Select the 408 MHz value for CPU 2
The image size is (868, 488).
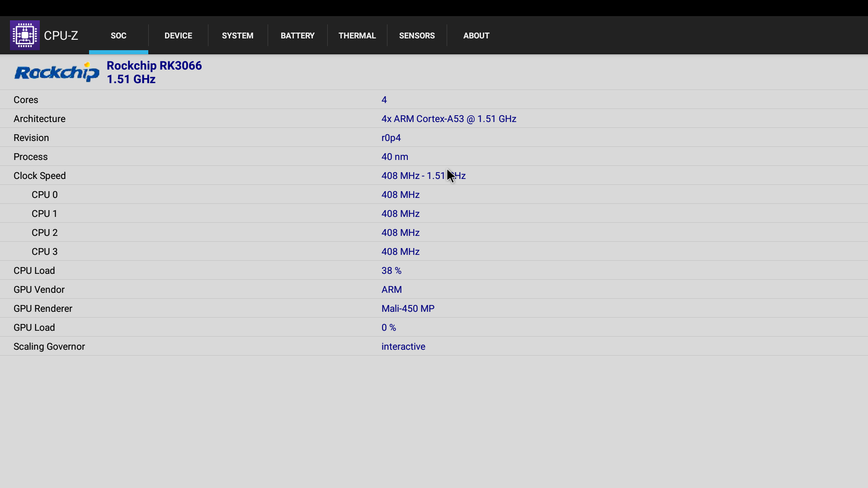[401, 233]
